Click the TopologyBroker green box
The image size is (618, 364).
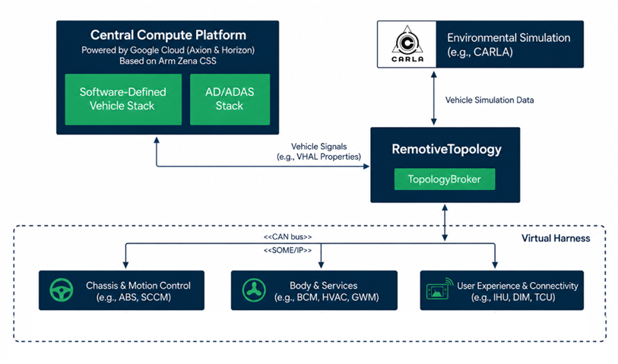445,179
